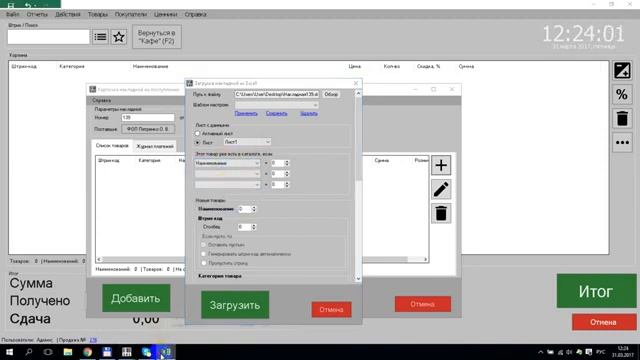Click the ФОП Петренко supplier button
This screenshot has width=640, height=360.
coord(148,129)
